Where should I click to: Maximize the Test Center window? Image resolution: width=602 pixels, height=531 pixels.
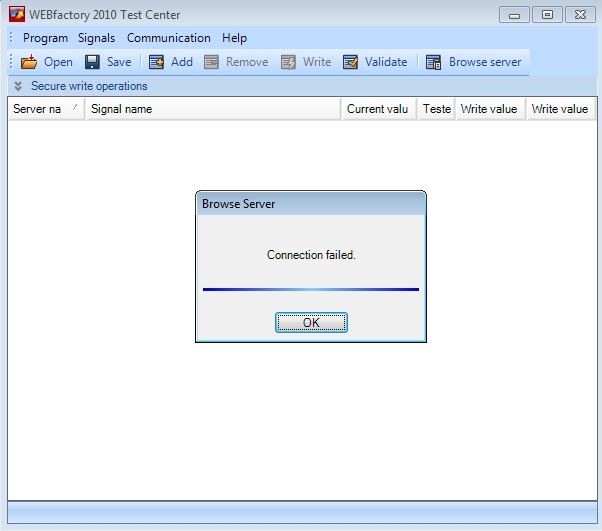coord(547,15)
